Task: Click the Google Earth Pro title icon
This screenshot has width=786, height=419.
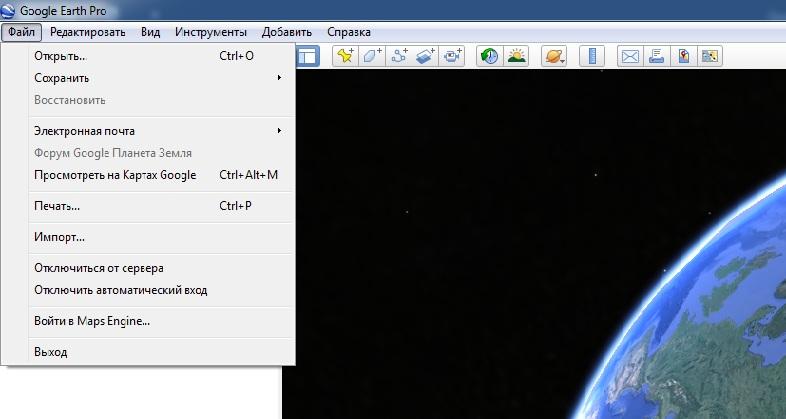Action: point(8,11)
